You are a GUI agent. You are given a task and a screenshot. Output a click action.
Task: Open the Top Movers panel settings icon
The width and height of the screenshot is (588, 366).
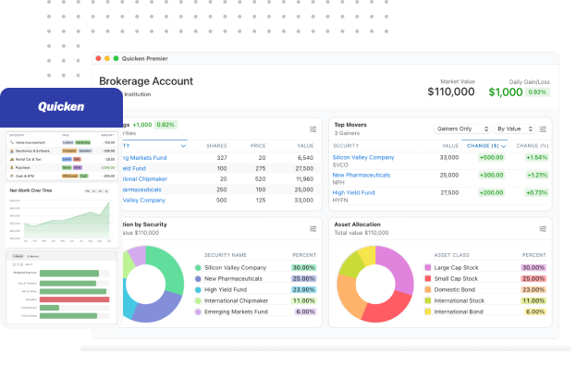(543, 129)
